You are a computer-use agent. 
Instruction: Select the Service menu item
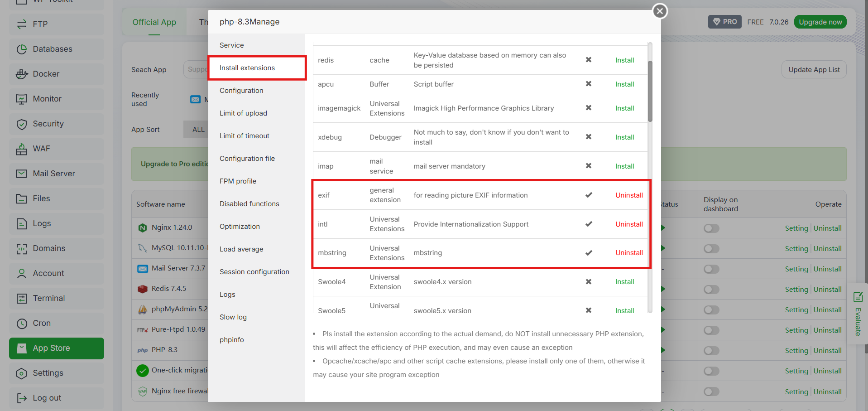(256, 45)
